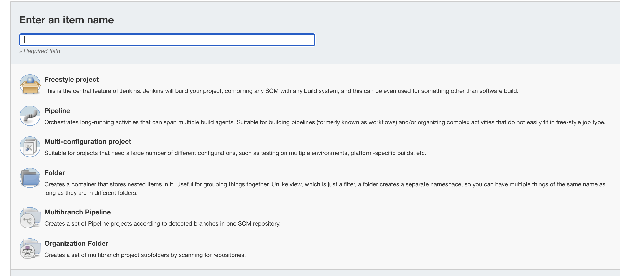Choose the Multibranch Pipeline branch icon
644x276 pixels.
click(x=30, y=218)
